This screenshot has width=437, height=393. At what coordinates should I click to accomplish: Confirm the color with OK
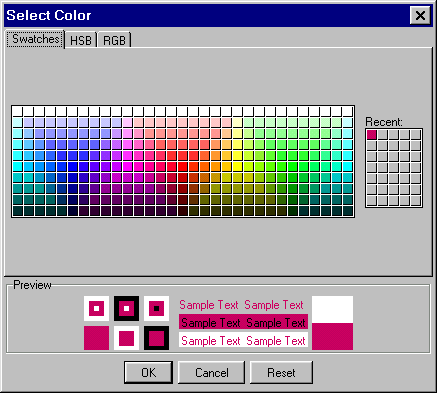[148, 372]
